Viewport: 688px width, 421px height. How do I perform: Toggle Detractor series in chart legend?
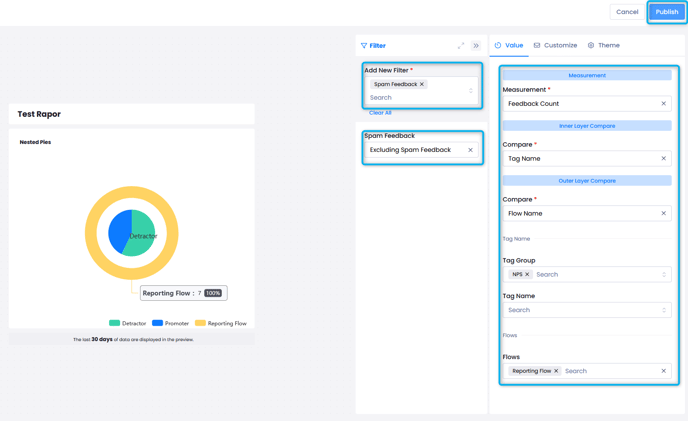pyautogui.click(x=128, y=323)
